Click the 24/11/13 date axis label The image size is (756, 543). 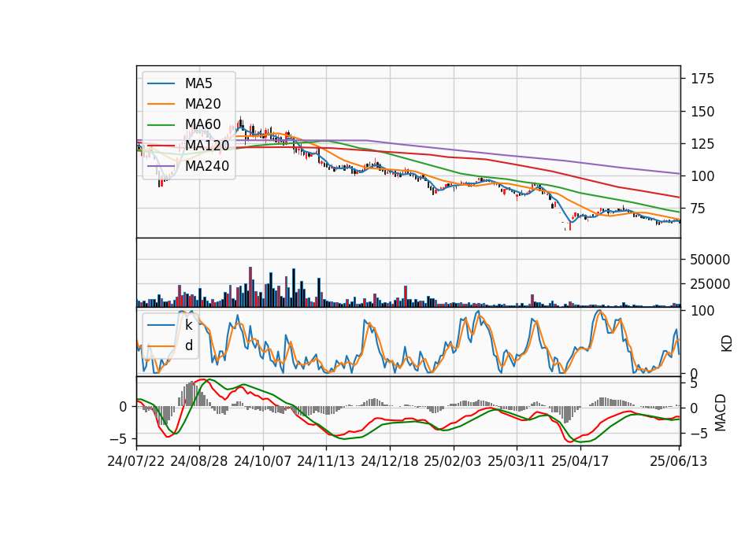(326, 461)
